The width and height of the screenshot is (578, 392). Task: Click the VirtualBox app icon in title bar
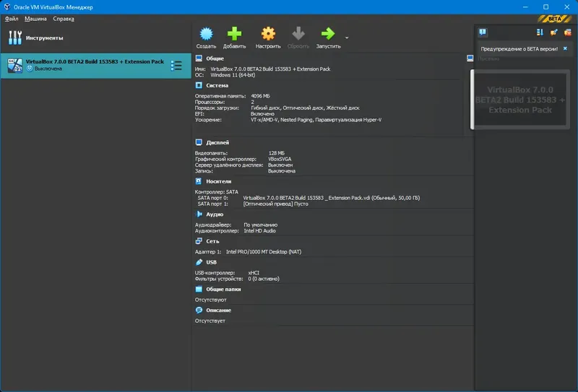(x=7, y=6)
